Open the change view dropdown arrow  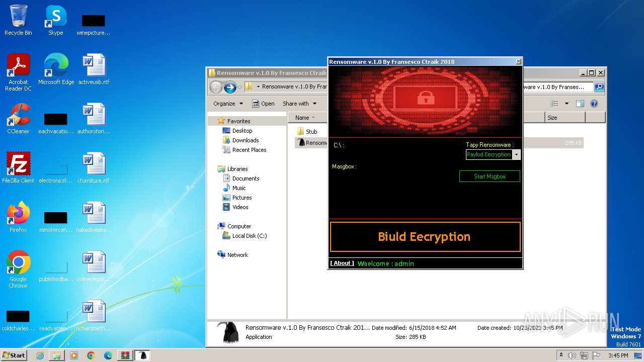click(567, 104)
